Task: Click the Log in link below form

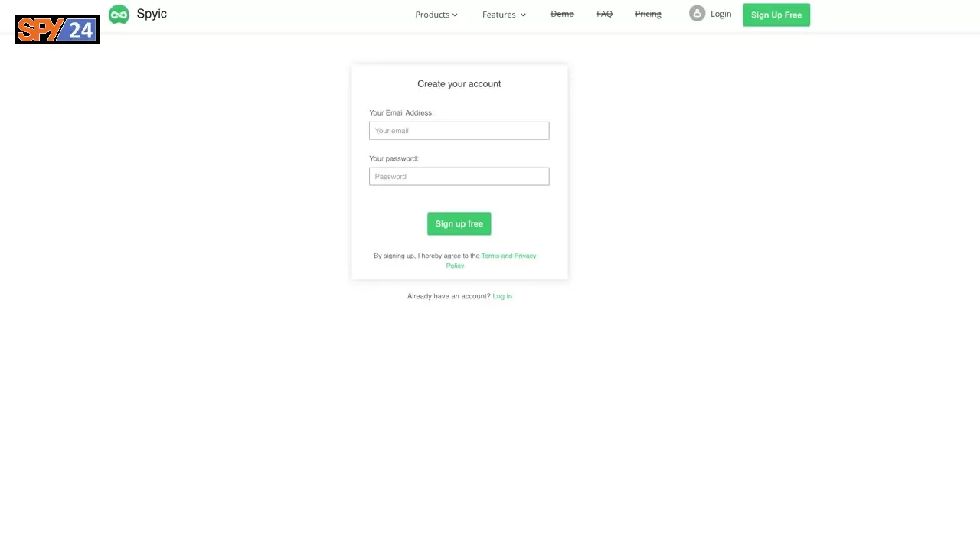Action: click(502, 296)
